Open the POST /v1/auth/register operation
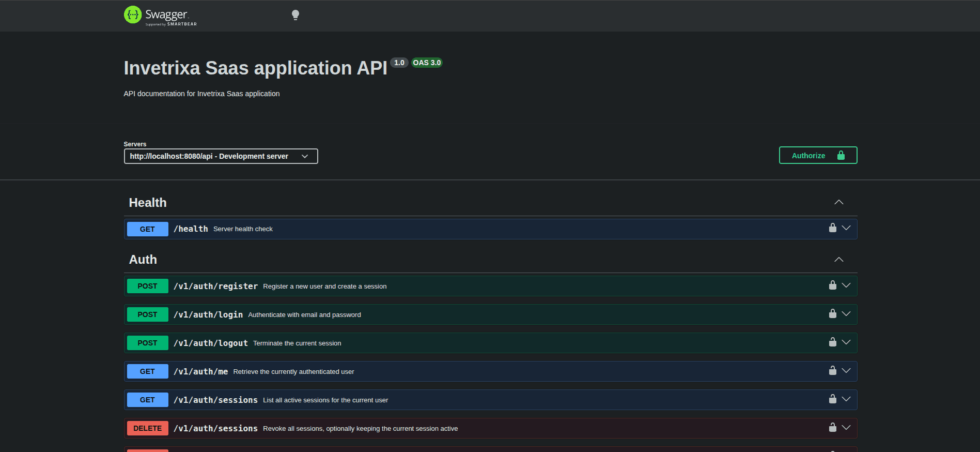The width and height of the screenshot is (980, 452). click(215, 286)
